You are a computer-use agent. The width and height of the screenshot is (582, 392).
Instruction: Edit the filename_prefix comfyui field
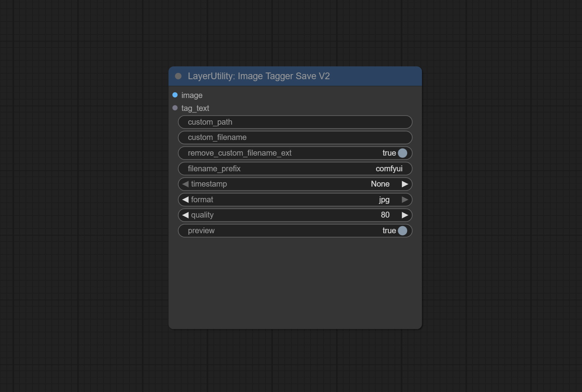(x=295, y=169)
